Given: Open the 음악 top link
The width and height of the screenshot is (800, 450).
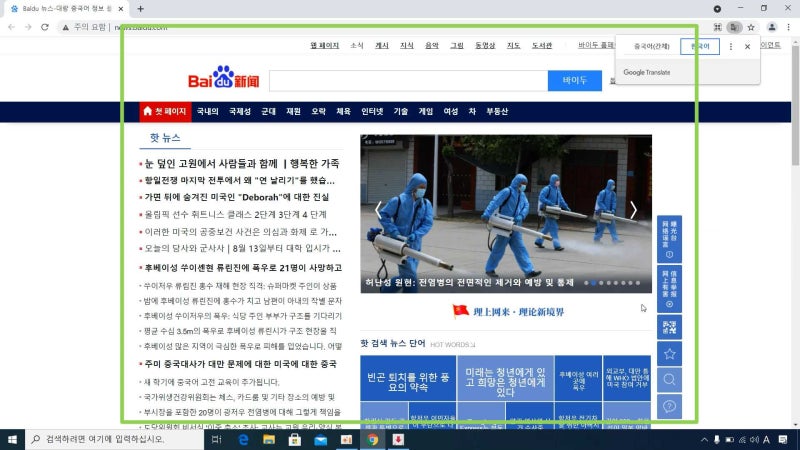Looking at the screenshot, I should (x=432, y=45).
